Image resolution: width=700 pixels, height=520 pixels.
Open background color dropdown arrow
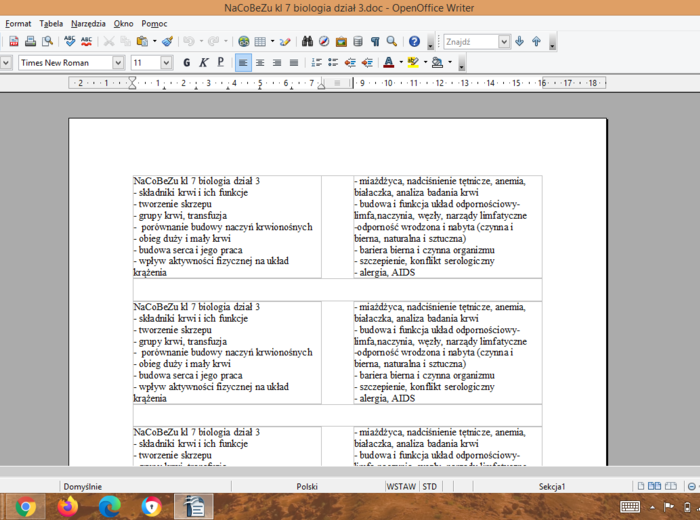tap(450, 62)
